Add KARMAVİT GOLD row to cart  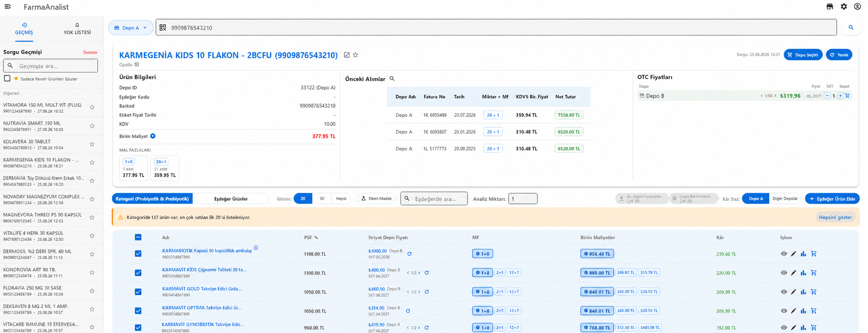[814, 292]
